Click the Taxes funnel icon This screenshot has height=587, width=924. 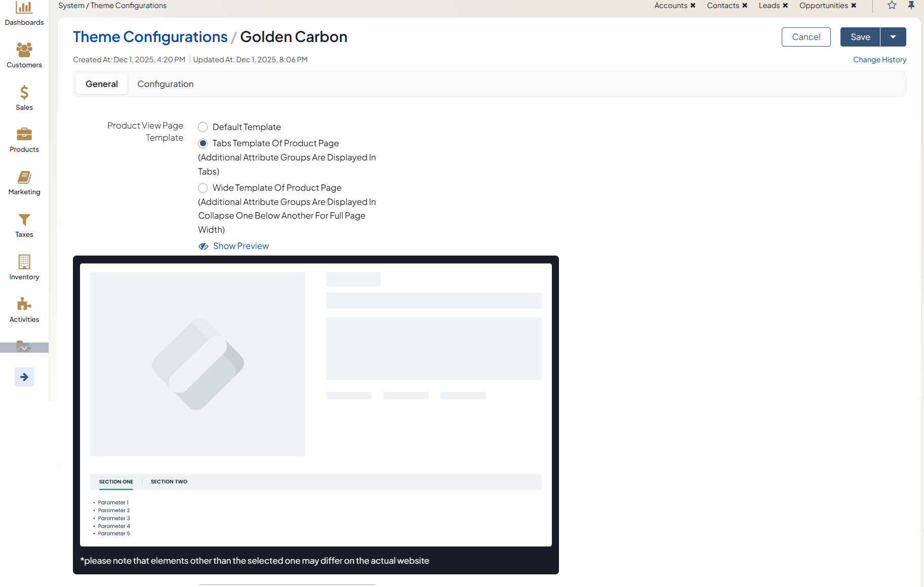(24, 220)
